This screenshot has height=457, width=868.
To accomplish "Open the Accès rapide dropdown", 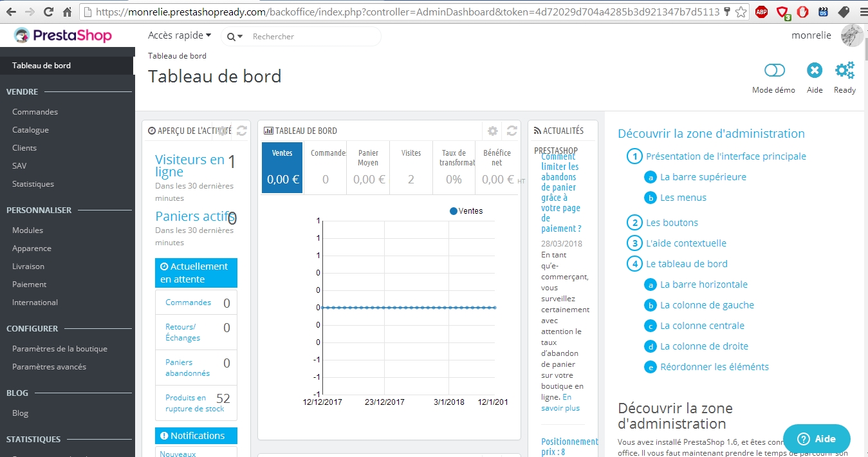I will pyautogui.click(x=180, y=35).
